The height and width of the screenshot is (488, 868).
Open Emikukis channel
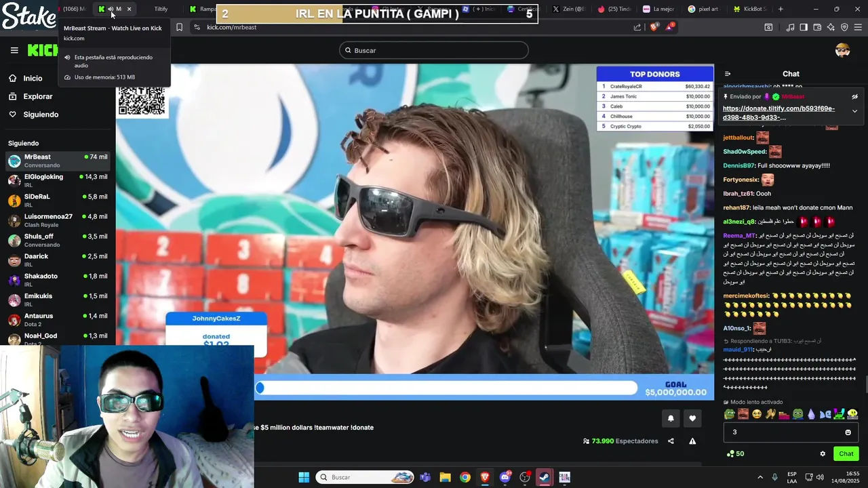[x=58, y=300]
